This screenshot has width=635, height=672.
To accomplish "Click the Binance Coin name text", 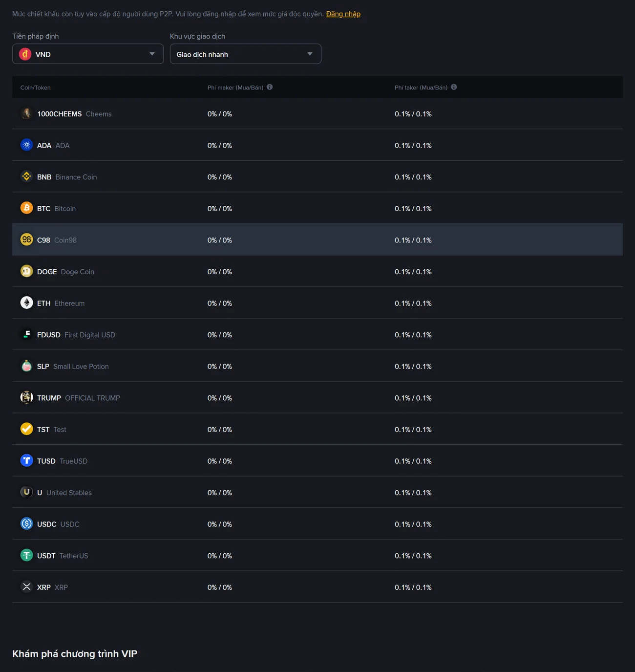I will (76, 177).
